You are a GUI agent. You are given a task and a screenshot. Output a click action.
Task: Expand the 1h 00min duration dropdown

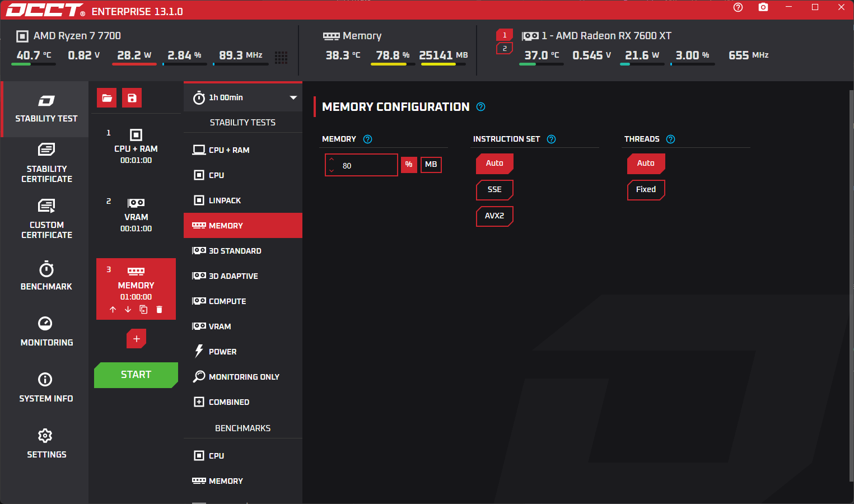pyautogui.click(x=243, y=97)
